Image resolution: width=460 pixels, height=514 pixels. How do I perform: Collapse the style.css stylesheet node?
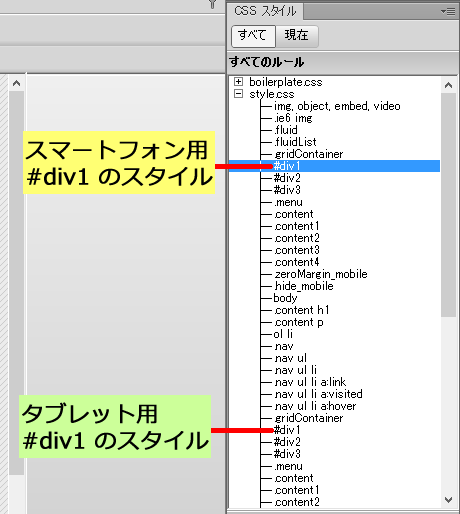point(238,94)
